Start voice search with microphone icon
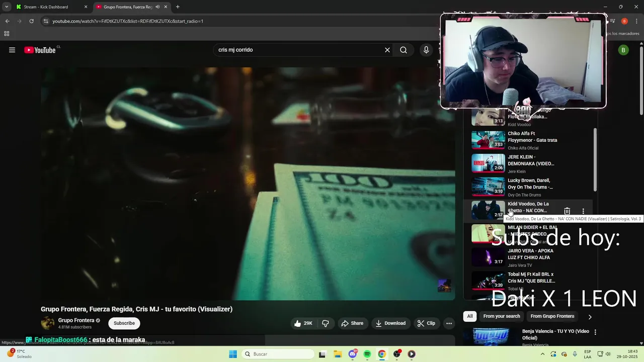Screen dimensions: 644x362 pos(426,50)
